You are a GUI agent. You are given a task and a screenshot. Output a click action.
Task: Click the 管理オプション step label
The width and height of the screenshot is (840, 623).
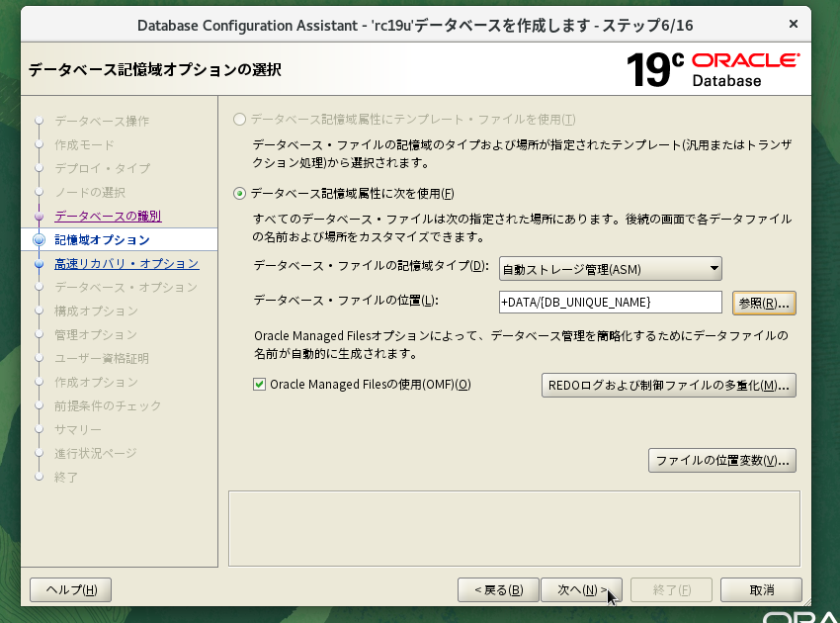tap(96, 334)
